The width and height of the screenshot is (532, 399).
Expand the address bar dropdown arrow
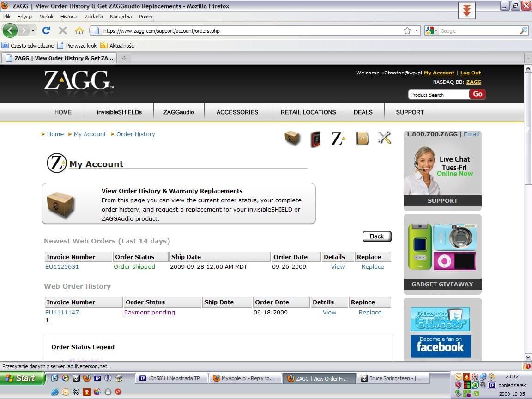click(x=417, y=31)
